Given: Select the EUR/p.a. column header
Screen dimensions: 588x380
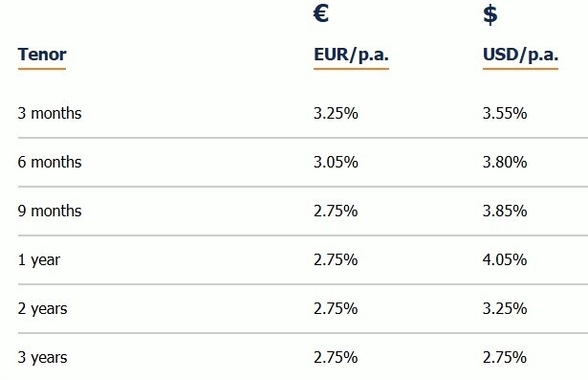Looking at the screenshot, I should point(351,56).
